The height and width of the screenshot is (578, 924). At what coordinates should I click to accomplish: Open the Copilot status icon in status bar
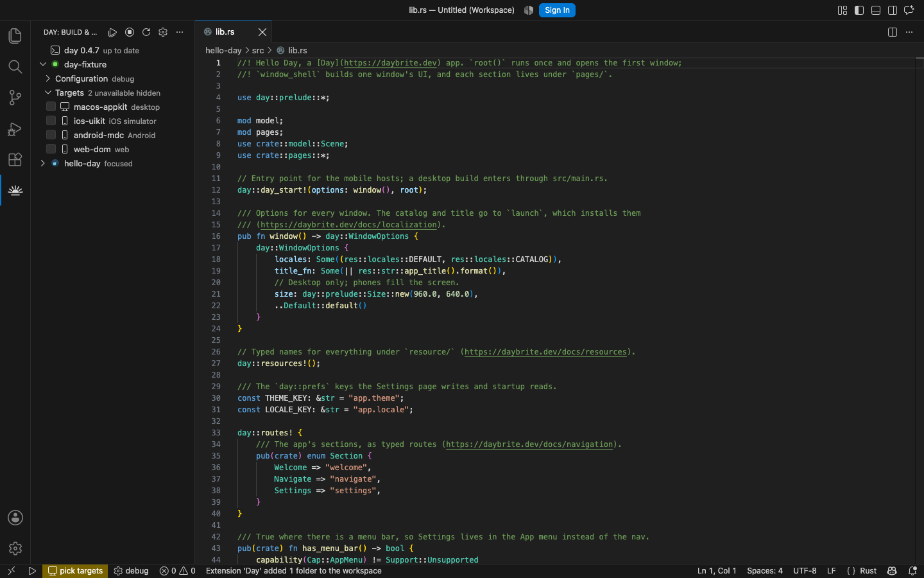892,571
